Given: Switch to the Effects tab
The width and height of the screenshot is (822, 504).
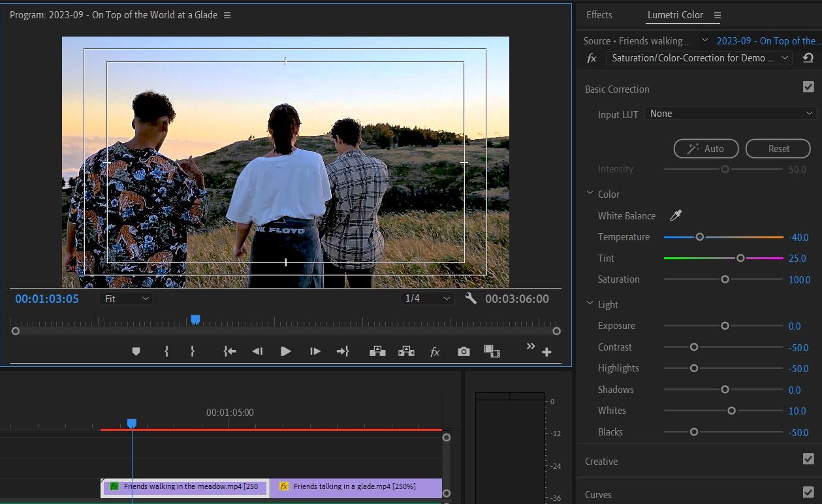Looking at the screenshot, I should coord(599,14).
